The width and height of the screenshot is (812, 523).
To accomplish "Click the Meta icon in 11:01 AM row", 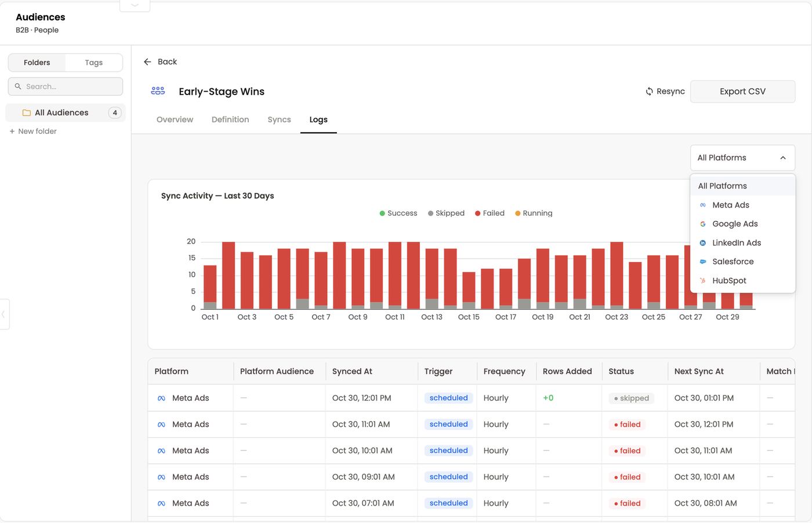I will point(161,424).
